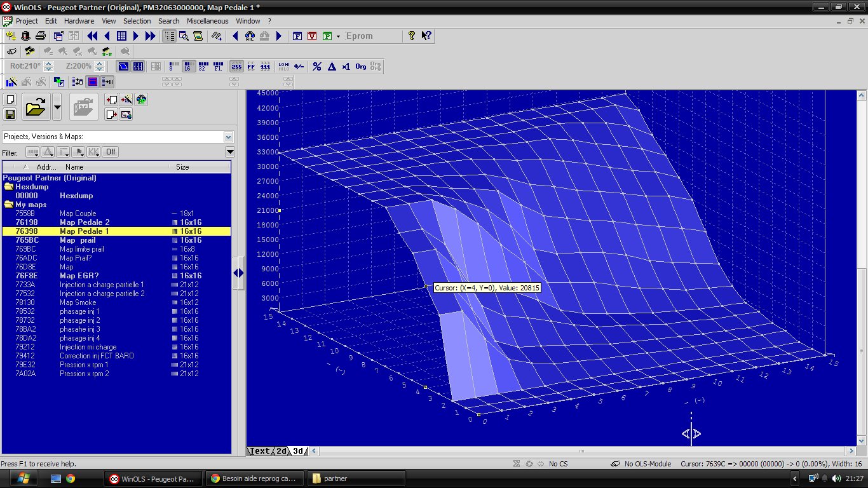Image resolution: width=868 pixels, height=488 pixels.
Task: Click the floppy disk save icon
Action: (x=10, y=114)
